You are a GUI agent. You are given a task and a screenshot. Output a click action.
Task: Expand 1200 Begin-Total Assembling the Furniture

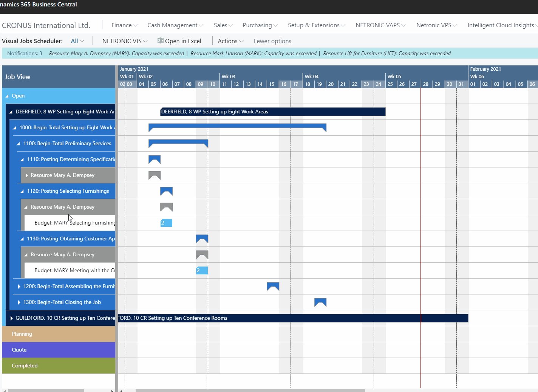[x=19, y=286]
